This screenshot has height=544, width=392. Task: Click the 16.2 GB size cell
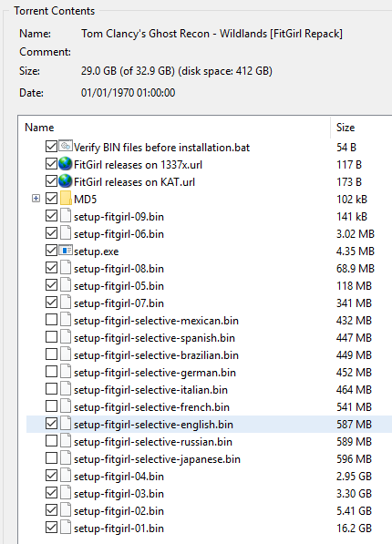click(x=354, y=528)
